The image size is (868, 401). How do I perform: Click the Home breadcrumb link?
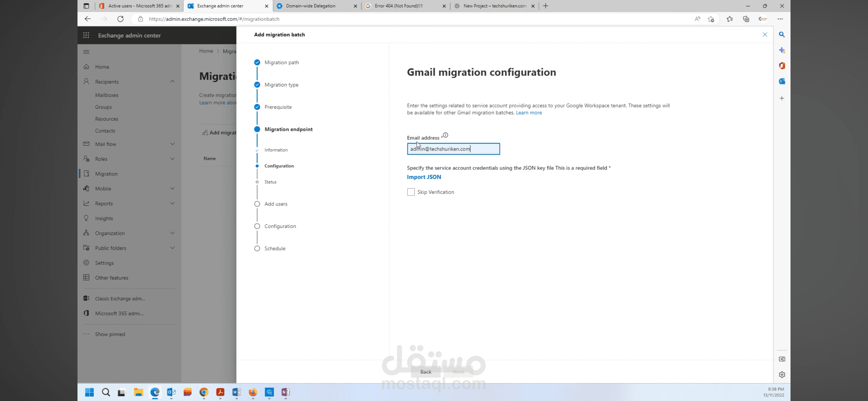pyautogui.click(x=206, y=51)
